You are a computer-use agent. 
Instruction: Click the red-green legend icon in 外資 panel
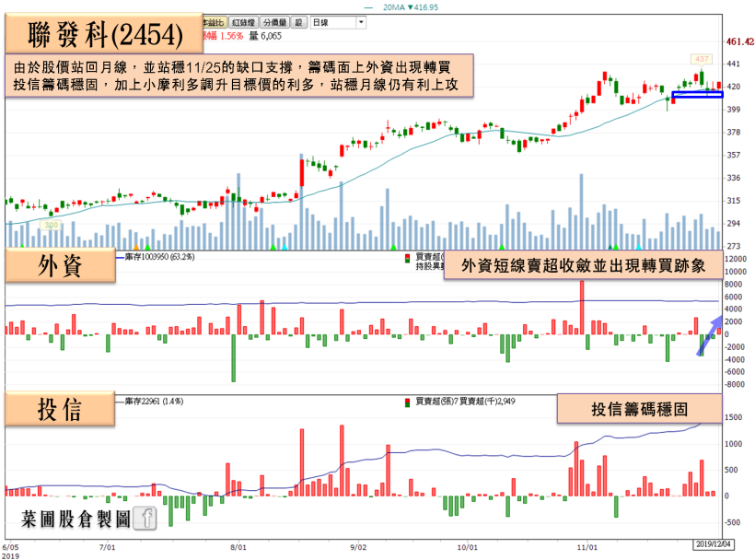click(x=407, y=258)
